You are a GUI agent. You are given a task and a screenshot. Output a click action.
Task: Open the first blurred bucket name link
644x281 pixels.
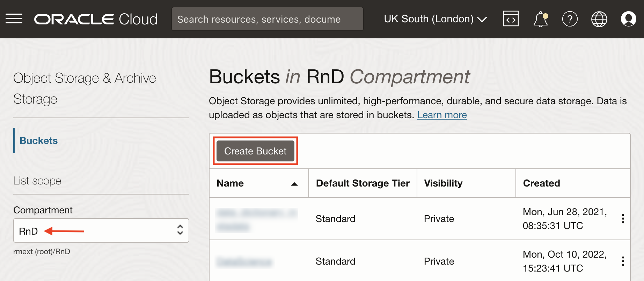257,219
